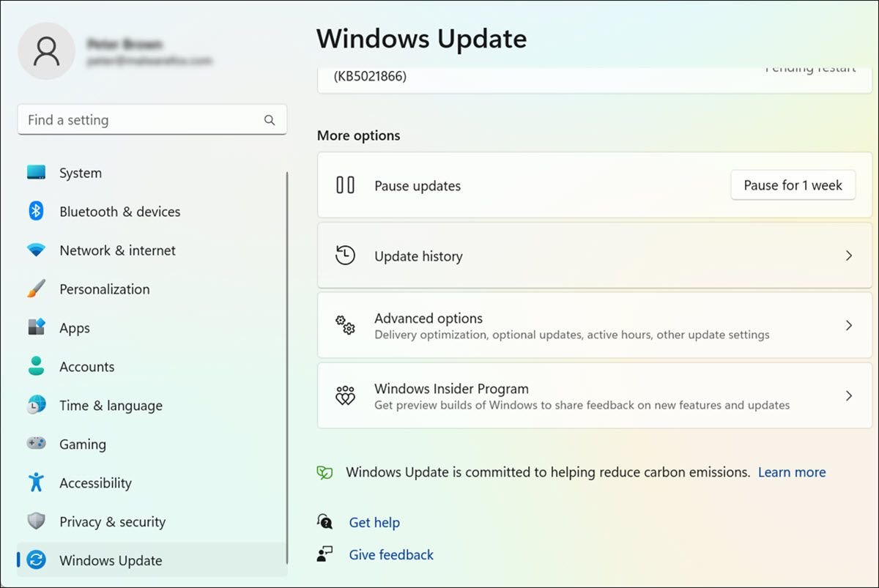Click the Advanced options gears icon
This screenshot has height=588, width=879.
tap(345, 325)
